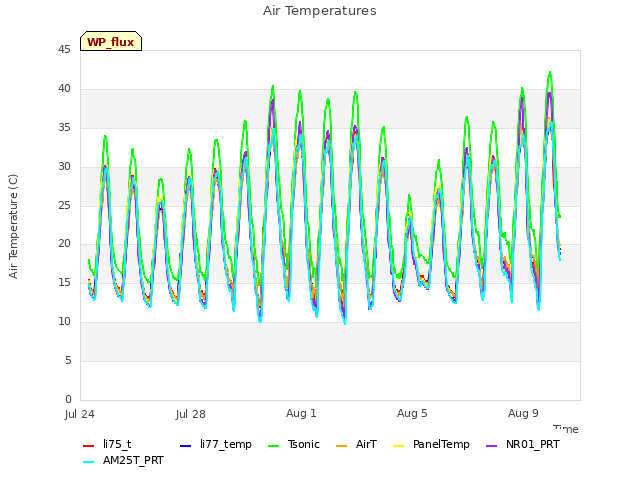
Task: Click the Aug 1 x-axis label
Action: pos(301,413)
